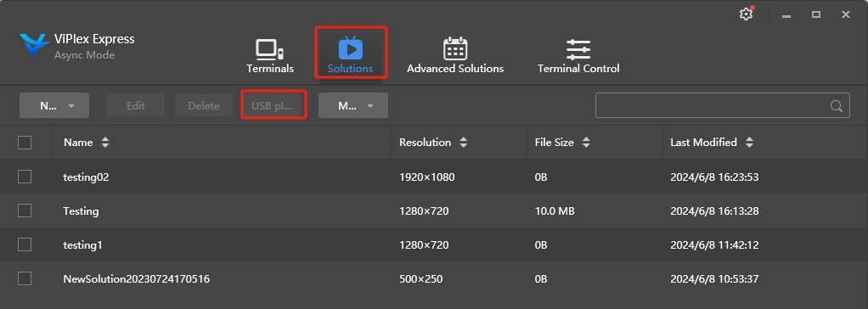Click the Delete button
Screen dimensions: 868x309
click(204, 105)
